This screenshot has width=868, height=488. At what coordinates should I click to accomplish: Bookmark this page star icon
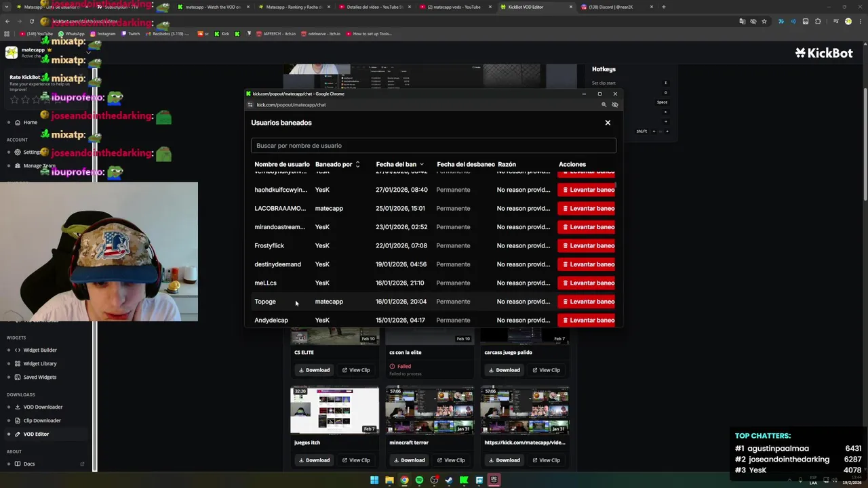tap(764, 21)
